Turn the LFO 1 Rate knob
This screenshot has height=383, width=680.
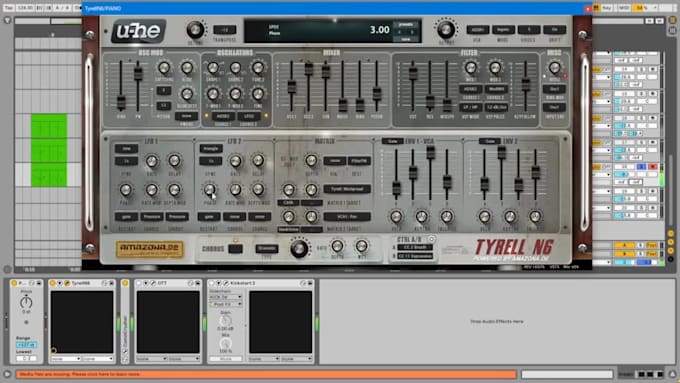[152, 161]
